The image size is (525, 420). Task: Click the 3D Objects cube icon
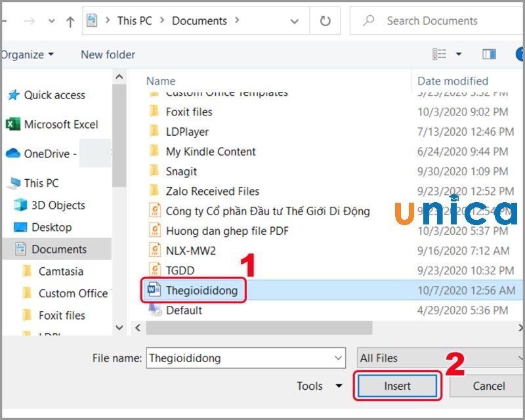[20, 205]
